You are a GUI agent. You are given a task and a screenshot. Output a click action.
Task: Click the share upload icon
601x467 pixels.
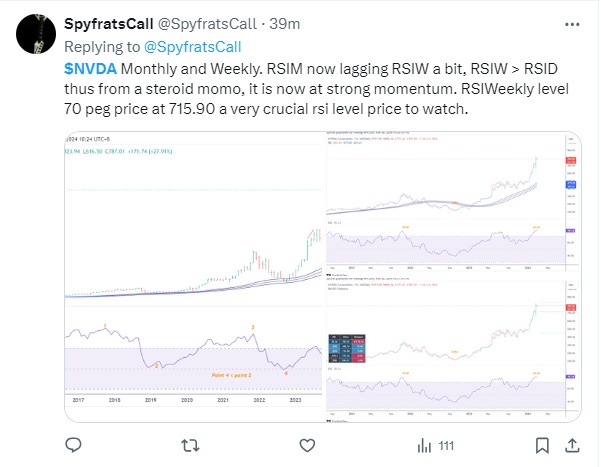(x=574, y=444)
